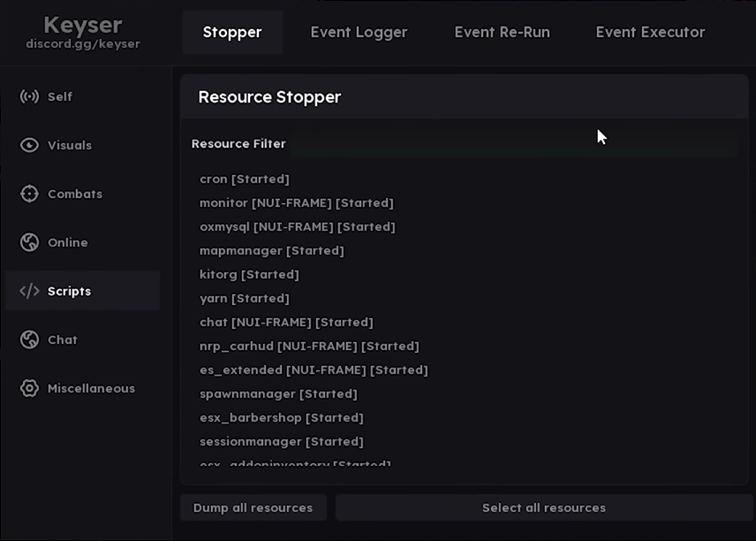The width and height of the screenshot is (756, 541).
Task: Select the es_extended resource entry
Action: click(314, 370)
